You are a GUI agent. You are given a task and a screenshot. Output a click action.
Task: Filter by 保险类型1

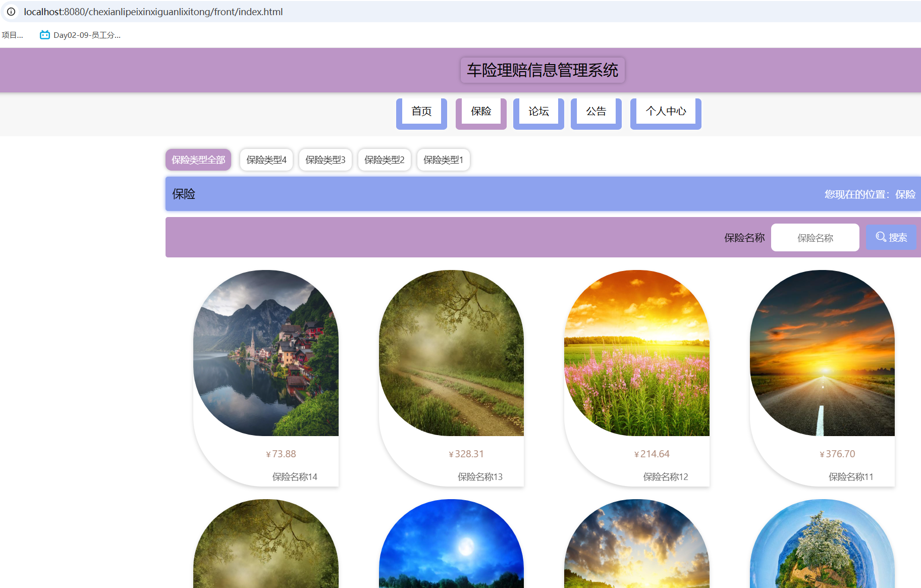click(x=444, y=159)
